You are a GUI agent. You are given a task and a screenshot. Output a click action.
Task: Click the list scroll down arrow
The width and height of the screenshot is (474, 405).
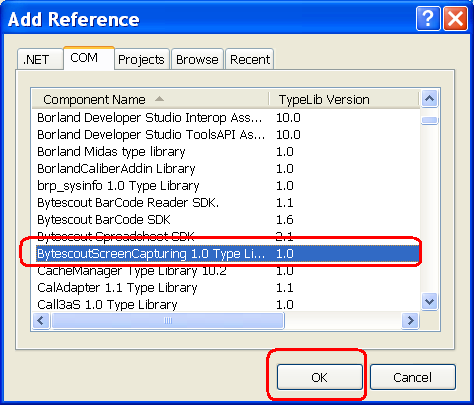(429, 302)
